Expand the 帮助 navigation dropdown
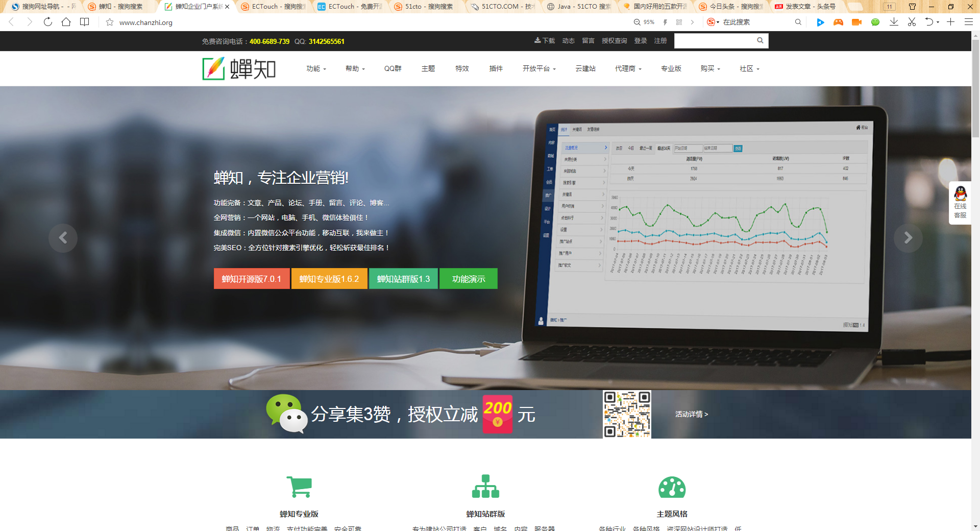 (355, 68)
